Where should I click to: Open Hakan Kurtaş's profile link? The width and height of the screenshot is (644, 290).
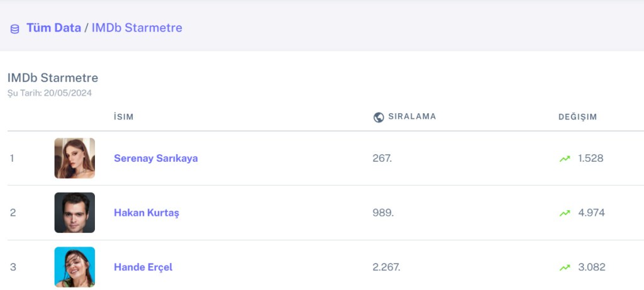(146, 213)
